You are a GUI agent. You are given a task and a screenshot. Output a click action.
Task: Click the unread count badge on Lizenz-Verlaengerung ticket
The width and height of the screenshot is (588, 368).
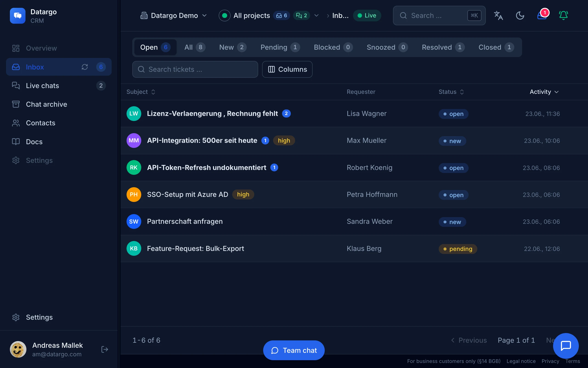tap(286, 114)
